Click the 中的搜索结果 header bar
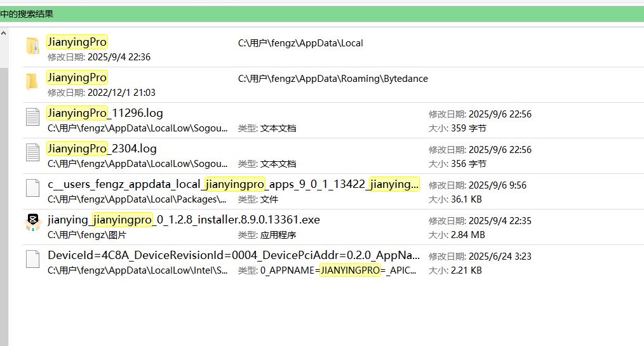The width and height of the screenshot is (644, 346). 322,14
